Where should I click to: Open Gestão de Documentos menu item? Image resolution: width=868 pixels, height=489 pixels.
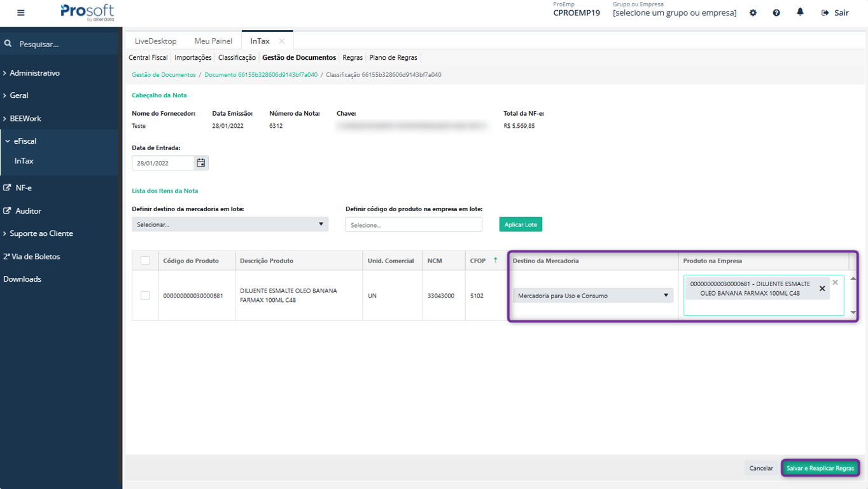(x=299, y=57)
